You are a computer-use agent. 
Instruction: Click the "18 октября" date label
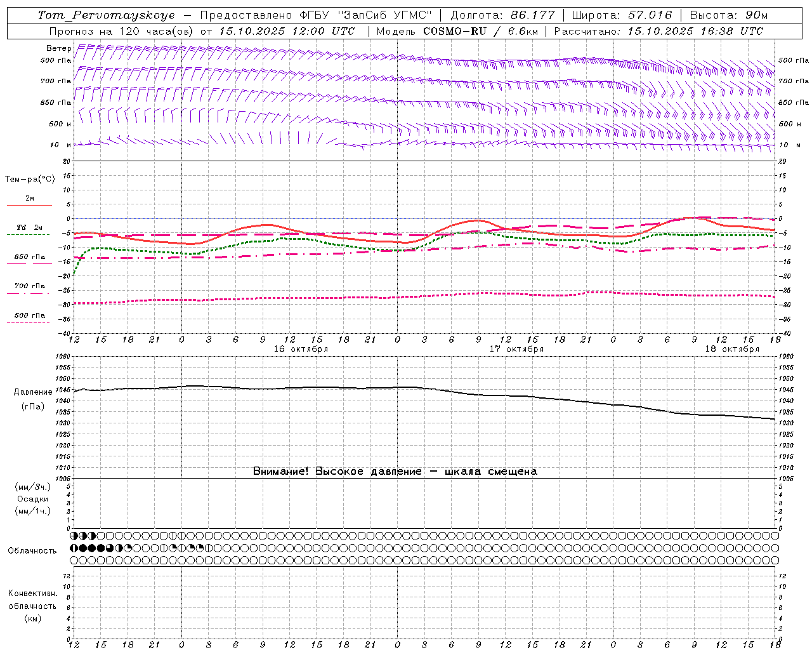coord(732,349)
